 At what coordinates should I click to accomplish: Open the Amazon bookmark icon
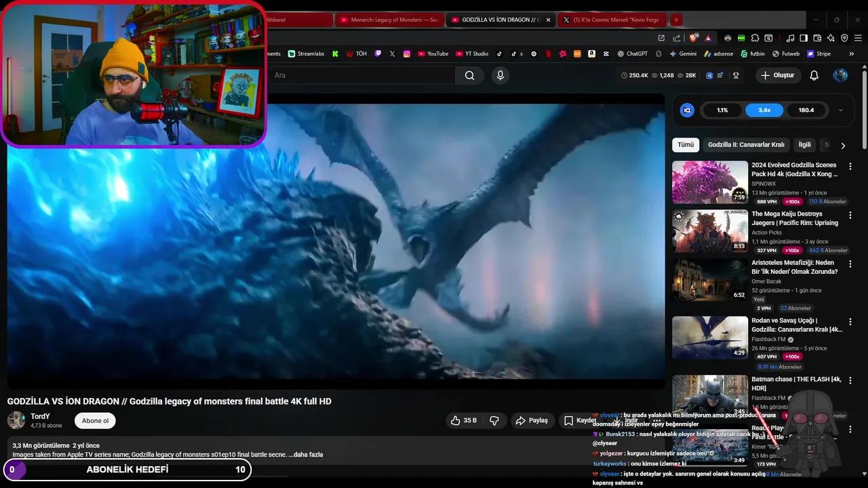pos(592,54)
